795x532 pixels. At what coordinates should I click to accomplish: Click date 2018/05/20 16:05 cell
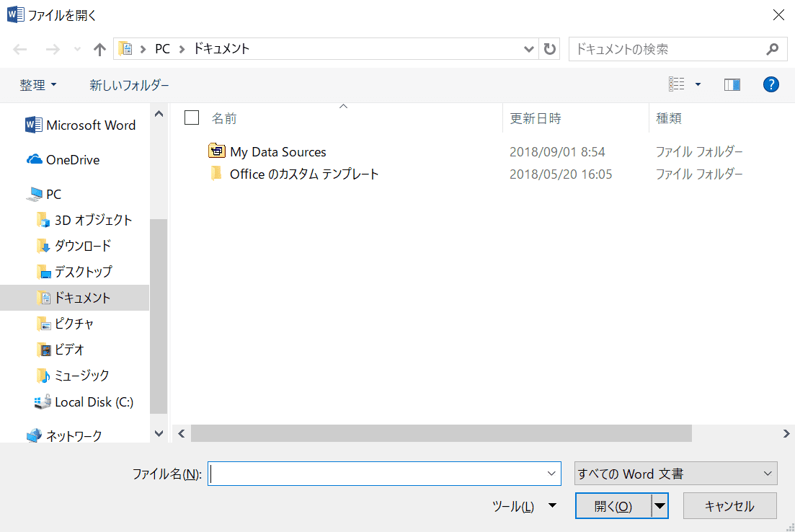(x=561, y=174)
